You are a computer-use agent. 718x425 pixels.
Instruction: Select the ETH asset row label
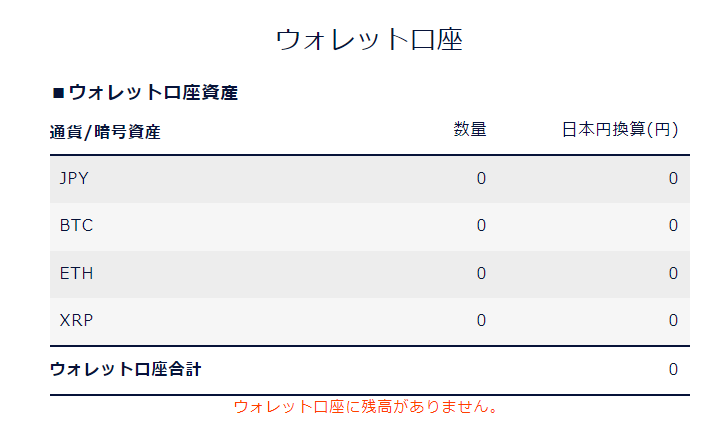[x=76, y=273]
